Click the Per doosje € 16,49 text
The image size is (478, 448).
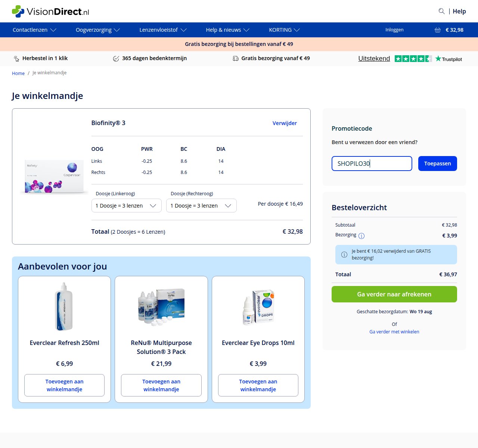click(x=280, y=204)
